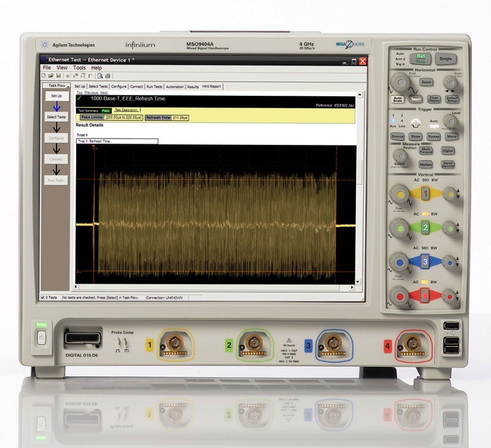Click the Pass Limits range value
Image resolution: width=491 pixels, height=448 pixels.
point(123,117)
